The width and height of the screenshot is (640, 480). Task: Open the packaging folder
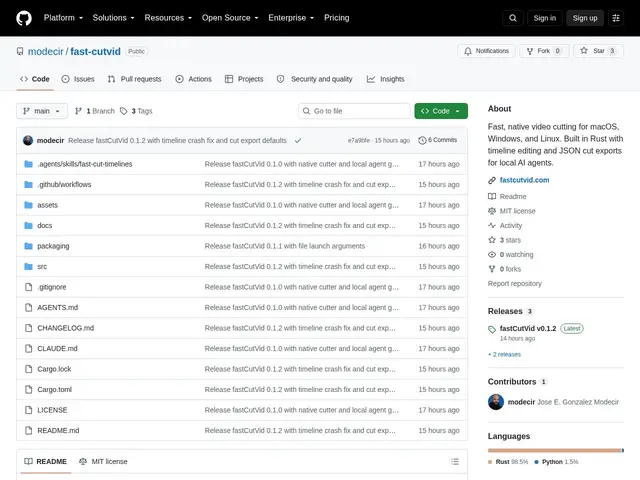tap(53, 246)
